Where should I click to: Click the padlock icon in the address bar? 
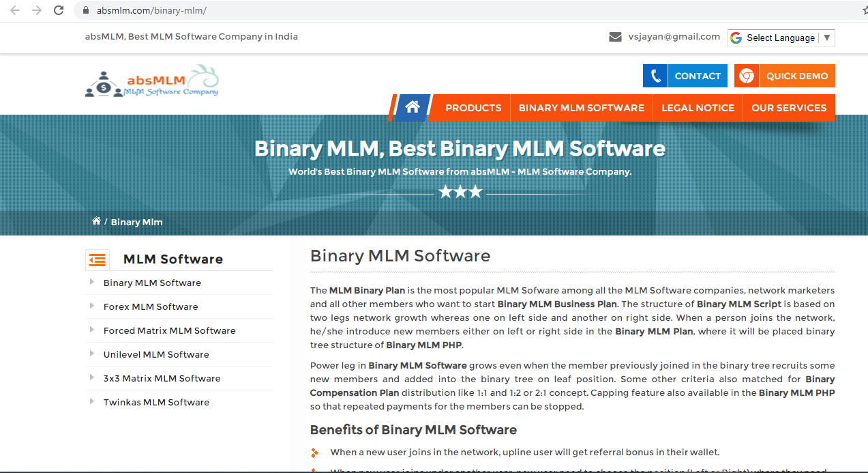coord(85,10)
